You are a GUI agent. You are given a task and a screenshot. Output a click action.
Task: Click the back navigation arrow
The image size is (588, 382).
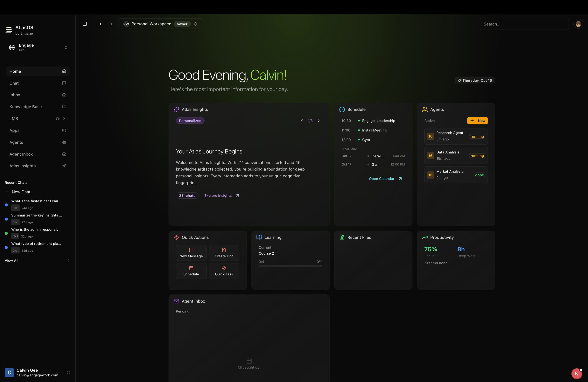pos(101,24)
